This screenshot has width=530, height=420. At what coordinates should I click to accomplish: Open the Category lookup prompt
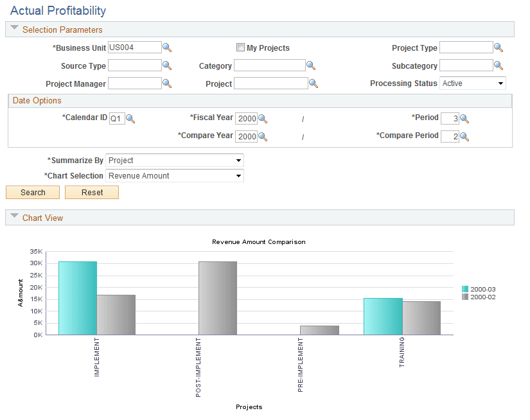310,65
